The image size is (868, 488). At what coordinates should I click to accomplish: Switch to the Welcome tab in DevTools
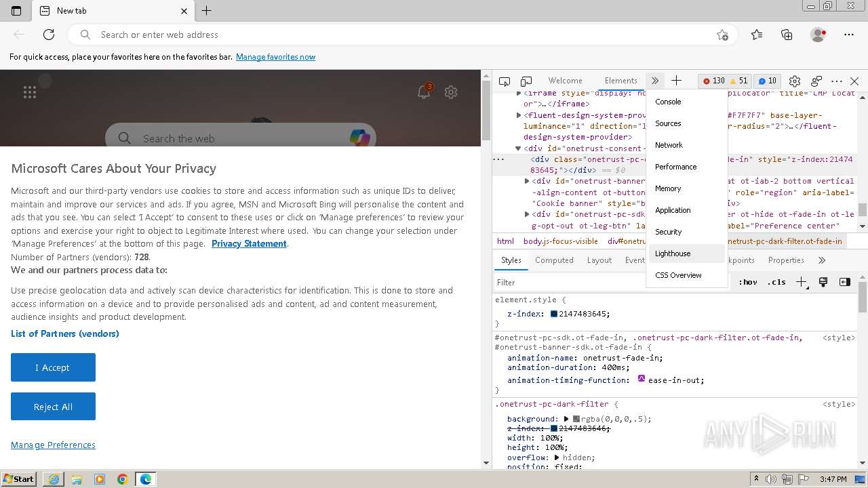pyautogui.click(x=565, y=81)
